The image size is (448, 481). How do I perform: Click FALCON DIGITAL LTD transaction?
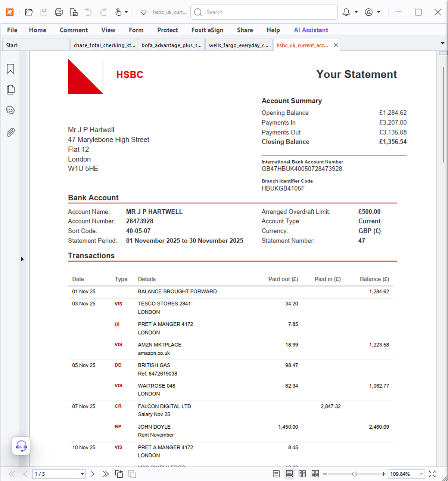coord(164,406)
